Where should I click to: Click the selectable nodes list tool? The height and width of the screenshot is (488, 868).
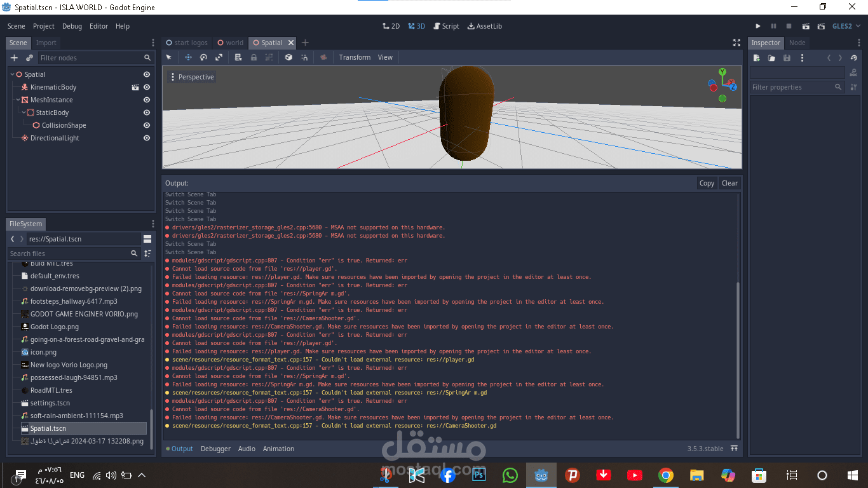pyautogui.click(x=238, y=57)
